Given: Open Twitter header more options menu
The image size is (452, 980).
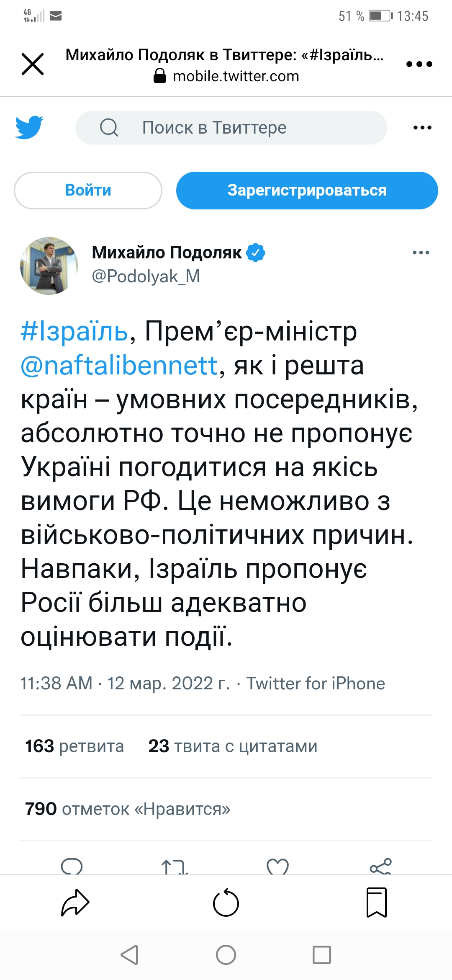Looking at the screenshot, I should tap(422, 128).
